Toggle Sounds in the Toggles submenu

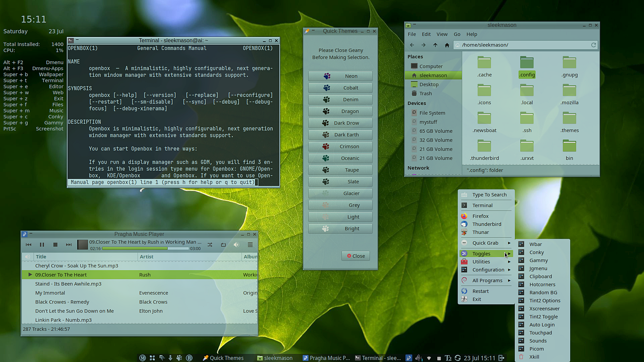(x=542, y=341)
